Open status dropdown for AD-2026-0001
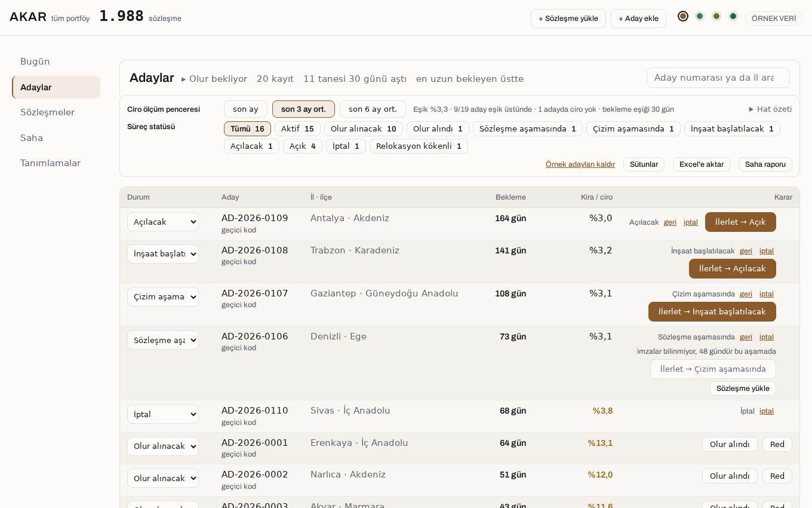 [x=163, y=446]
